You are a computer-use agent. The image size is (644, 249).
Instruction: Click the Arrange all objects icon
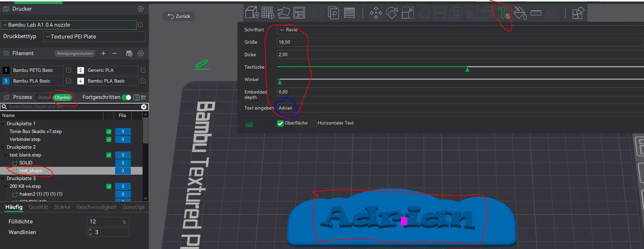pos(299,13)
